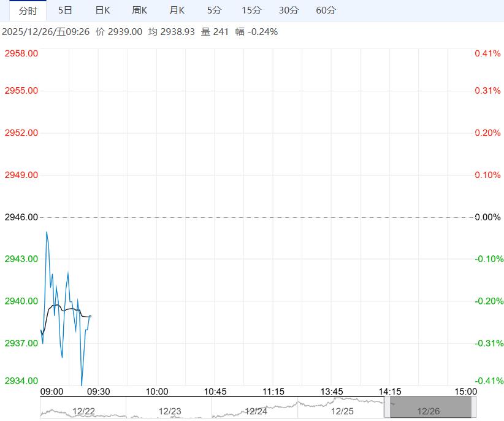Open the 5日 five-day chart tab
504x421 pixels.
point(65,10)
